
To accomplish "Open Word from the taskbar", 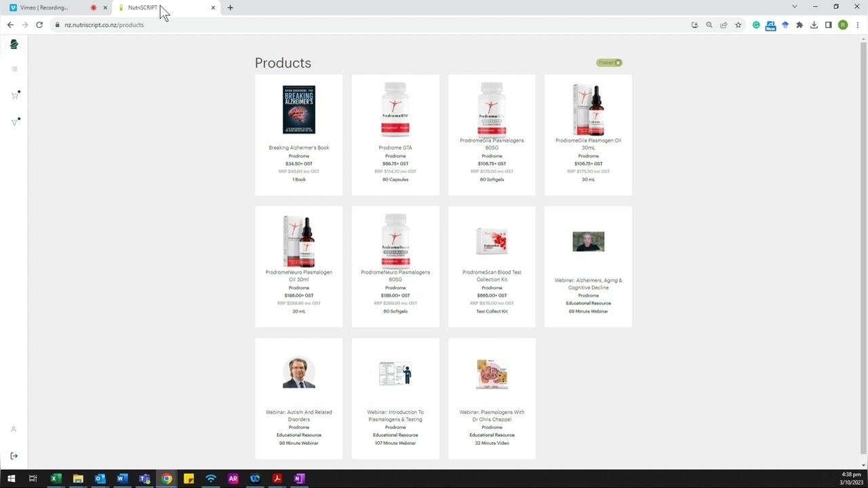I will (x=122, y=478).
